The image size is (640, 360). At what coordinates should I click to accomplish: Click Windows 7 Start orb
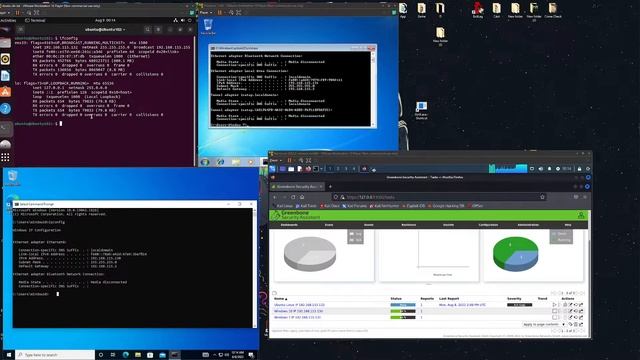coord(205,162)
